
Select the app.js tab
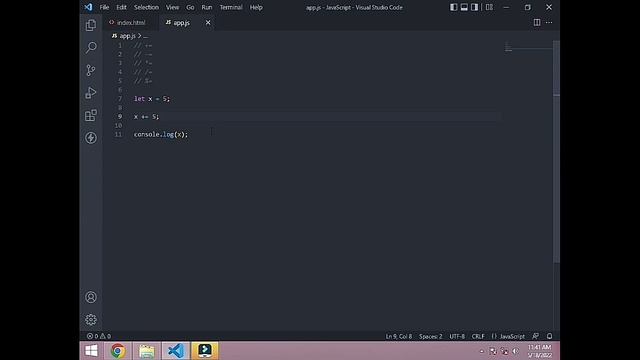tap(182, 22)
